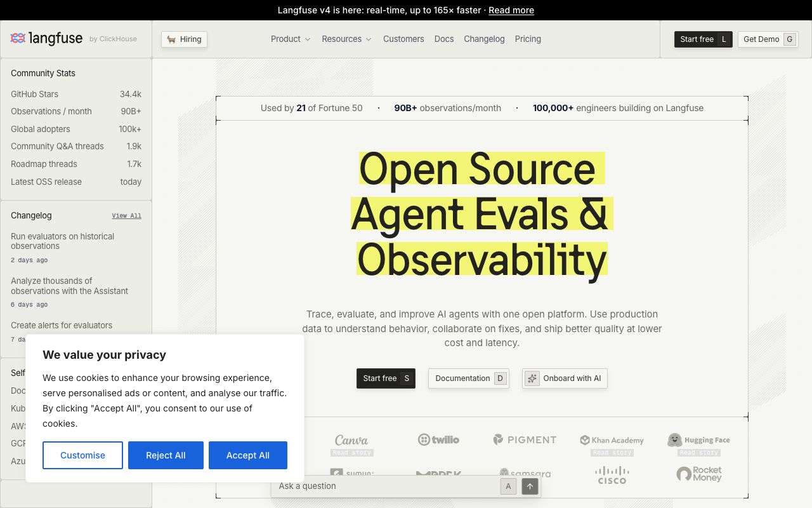Click the Rocket Money logo

point(699,474)
